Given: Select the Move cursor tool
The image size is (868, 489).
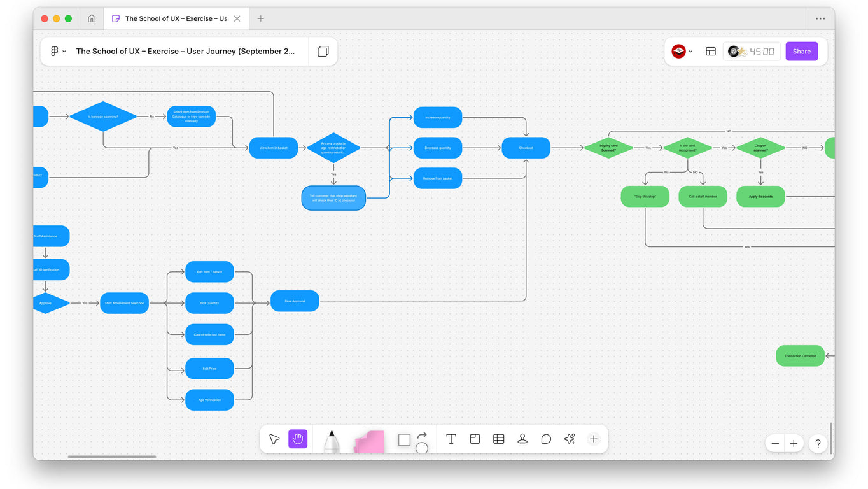Looking at the screenshot, I should point(274,439).
